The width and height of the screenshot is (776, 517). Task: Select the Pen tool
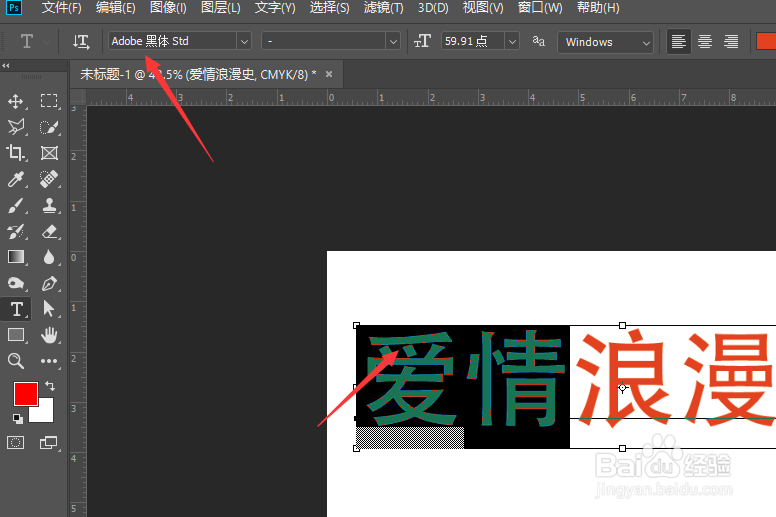tap(49, 283)
